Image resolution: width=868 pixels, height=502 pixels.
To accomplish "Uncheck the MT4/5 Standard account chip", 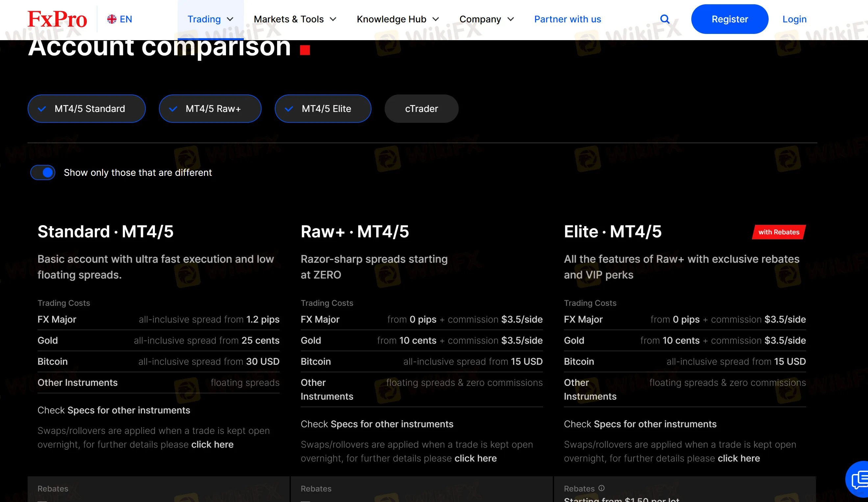I will 87,109.
